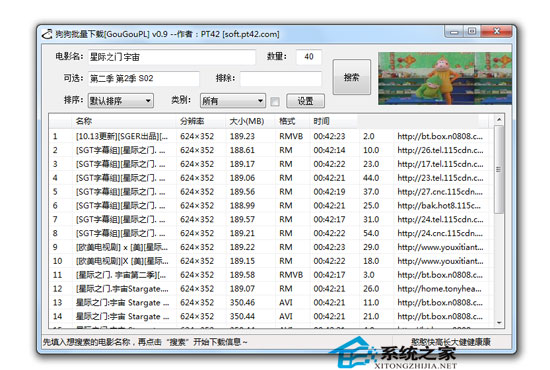The image size is (550, 370).
Task: Select row 13 星际之门:宇宙 Stargate AVI
Action: tap(271, 302)
